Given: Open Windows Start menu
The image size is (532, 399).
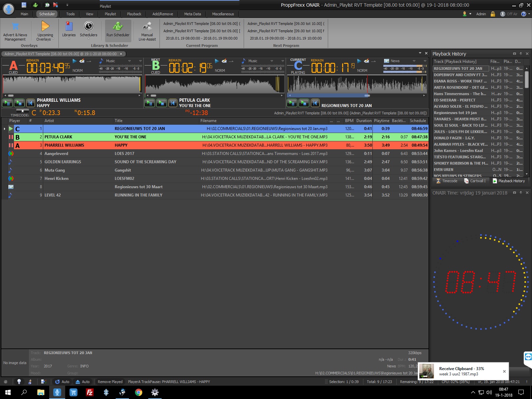Looking at the screenshot, I should point(8,392).
